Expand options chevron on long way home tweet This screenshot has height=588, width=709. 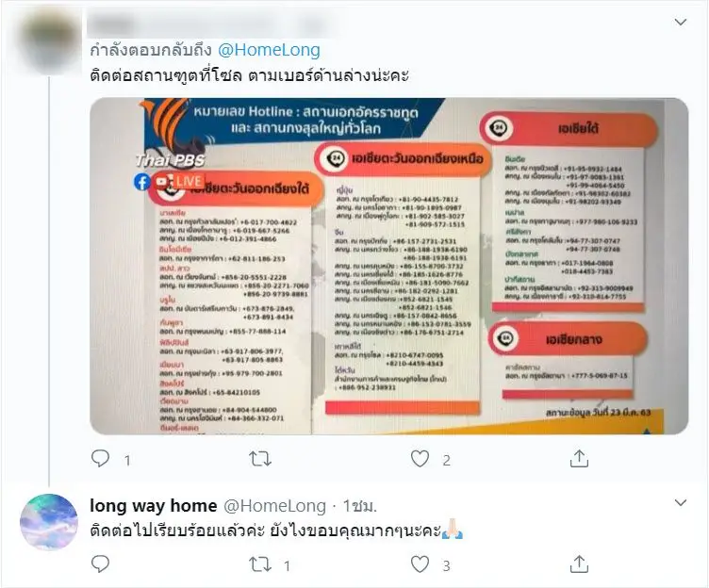(x=681, y=502)
